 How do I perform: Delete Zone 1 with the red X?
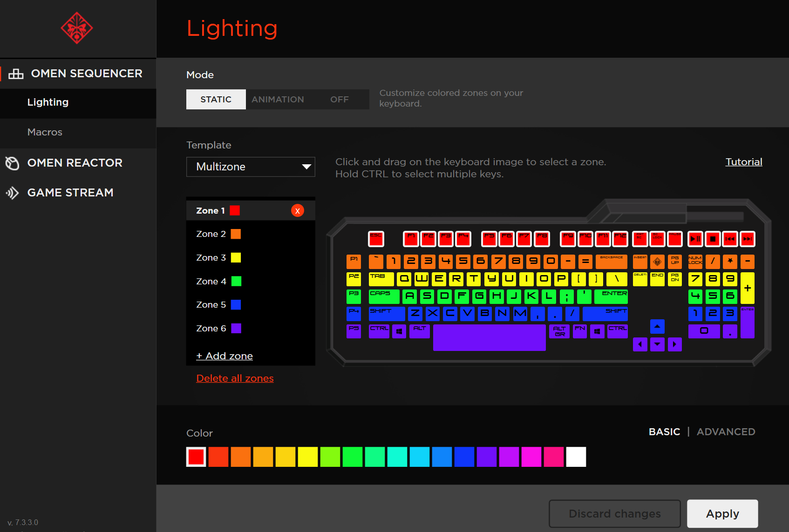click(x=298, y=211)
